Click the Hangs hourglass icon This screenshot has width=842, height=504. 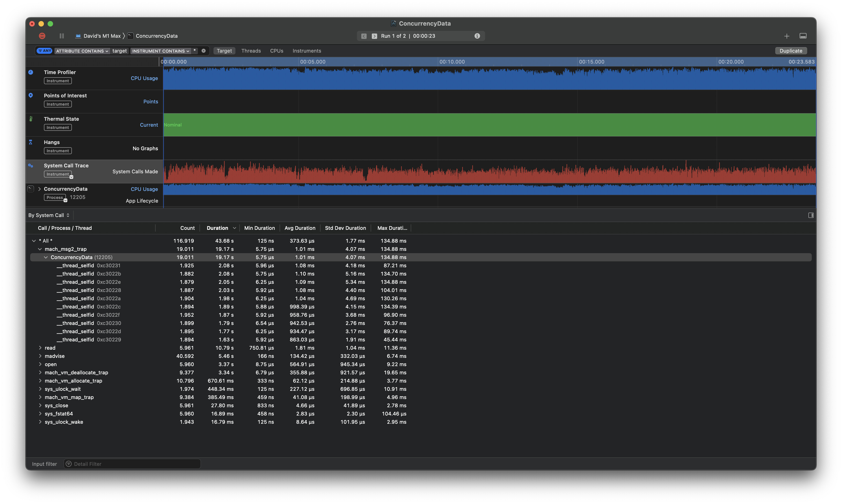tap(31, 142)
